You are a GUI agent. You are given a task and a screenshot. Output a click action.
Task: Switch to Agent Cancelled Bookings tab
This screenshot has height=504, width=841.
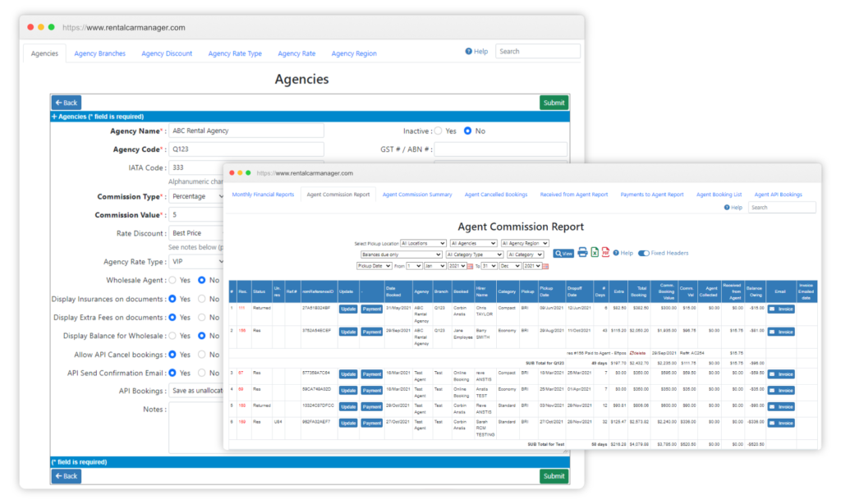496,195
